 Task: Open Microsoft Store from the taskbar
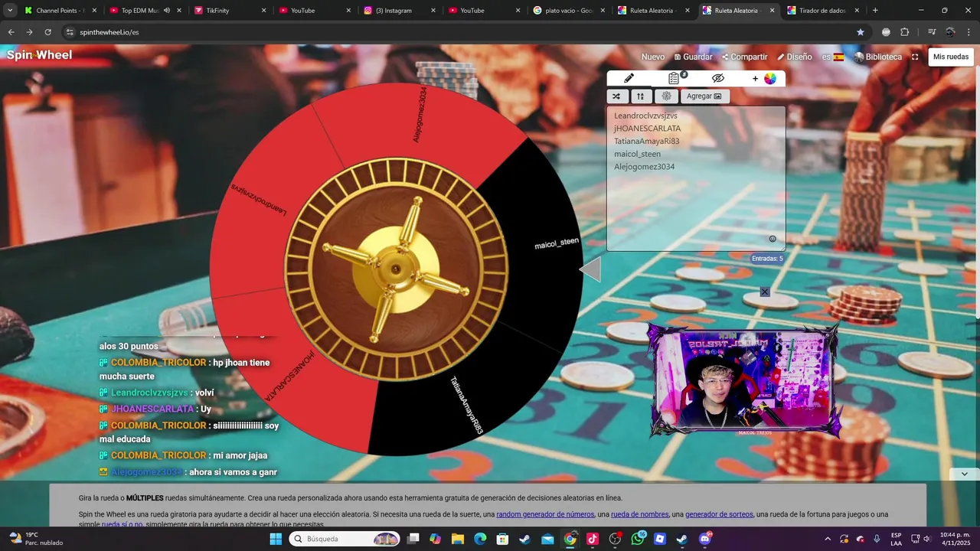502,539
